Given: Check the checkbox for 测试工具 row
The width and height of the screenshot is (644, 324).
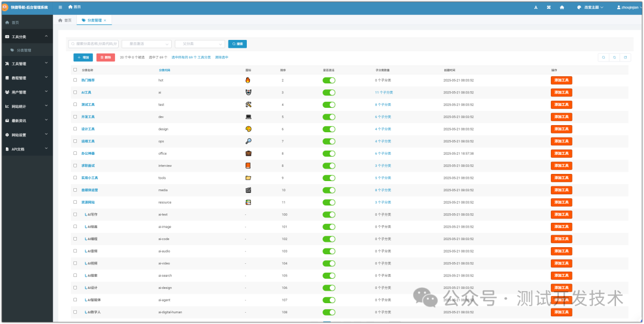Looking at the screenshot, I should tap(75, 104).
